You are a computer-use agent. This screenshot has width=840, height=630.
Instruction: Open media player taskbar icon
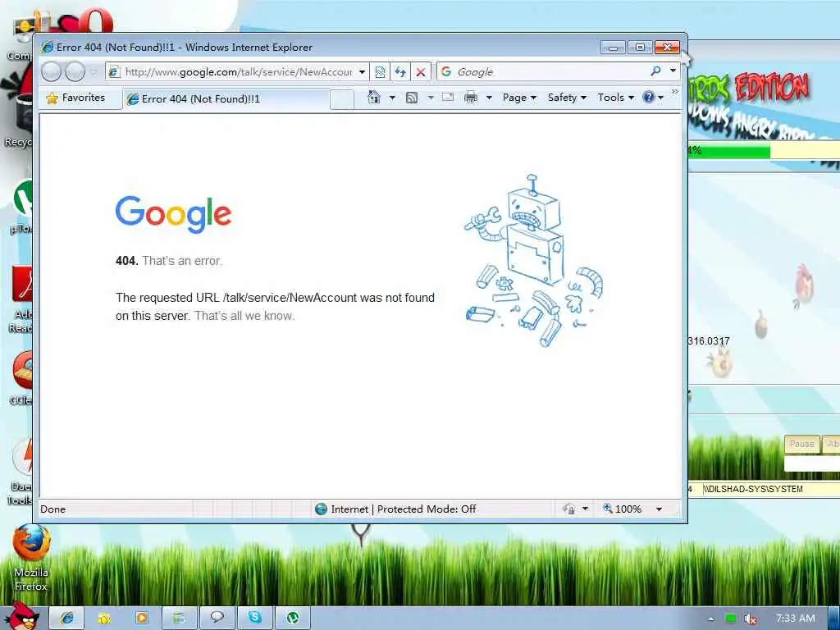pos(141,619)
